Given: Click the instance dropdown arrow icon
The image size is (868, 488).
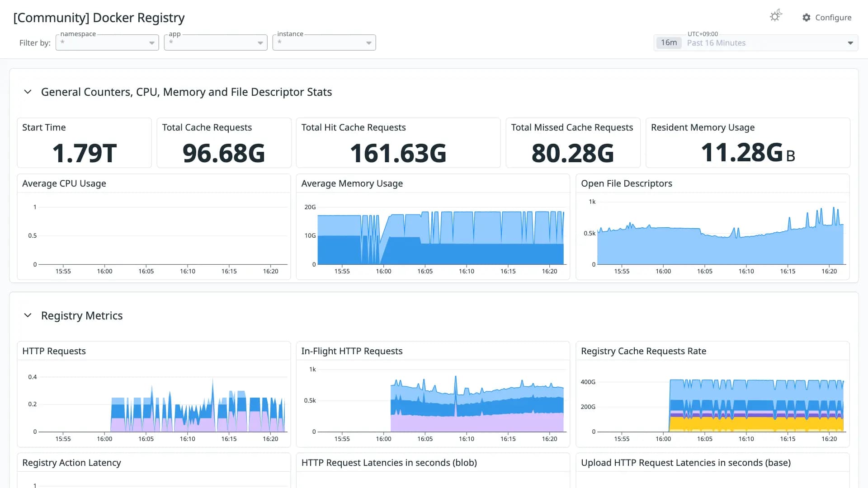Looking at the screenshot, I should click(369, 43).
